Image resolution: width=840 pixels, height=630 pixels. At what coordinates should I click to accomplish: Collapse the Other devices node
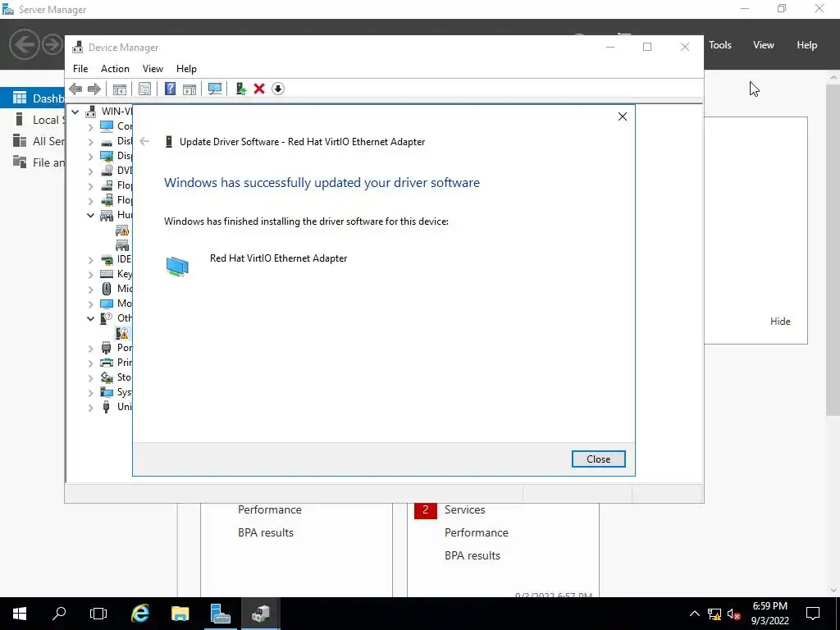coord(90,318)
